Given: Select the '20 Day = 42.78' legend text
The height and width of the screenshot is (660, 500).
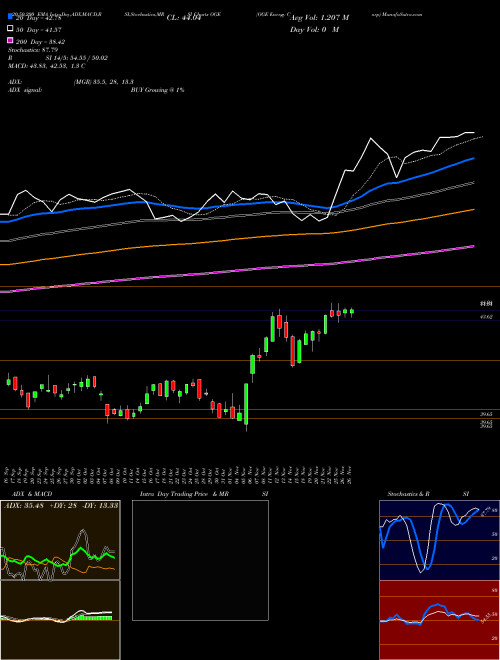Looking at the screenshot, I should (39, 18).
